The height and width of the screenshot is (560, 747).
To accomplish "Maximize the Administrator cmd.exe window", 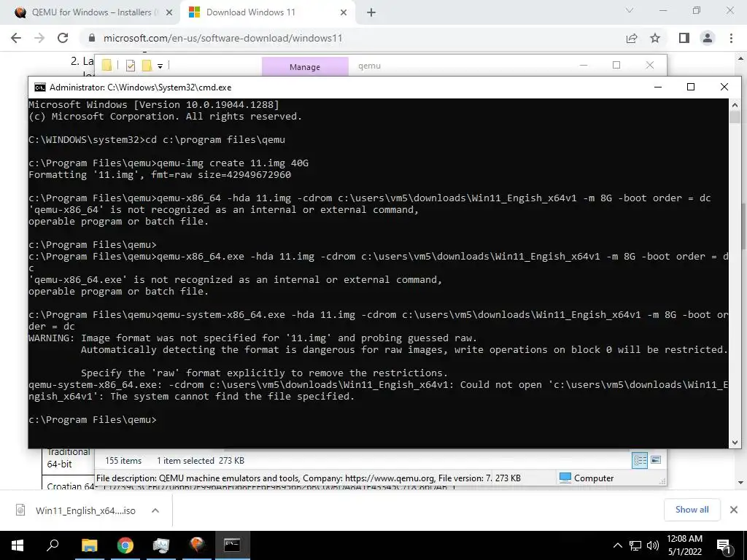I will (691, 87).
